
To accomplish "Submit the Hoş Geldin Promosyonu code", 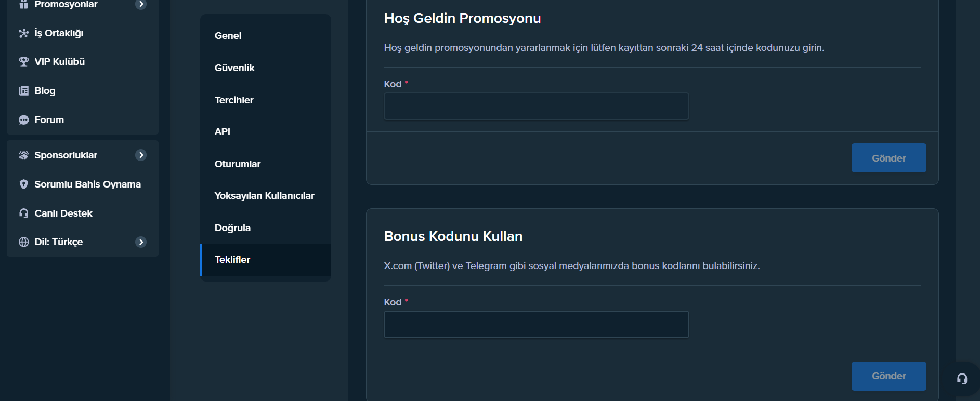I will tap(888, 158).
